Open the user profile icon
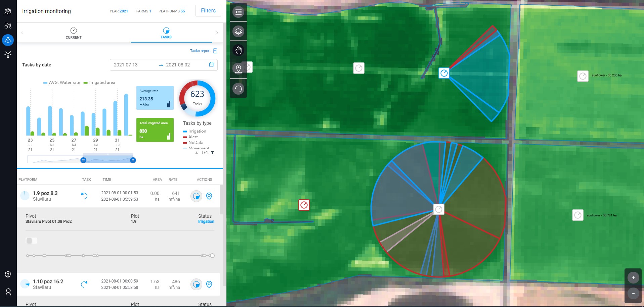The image size is (644, 307). pos(8,292)
